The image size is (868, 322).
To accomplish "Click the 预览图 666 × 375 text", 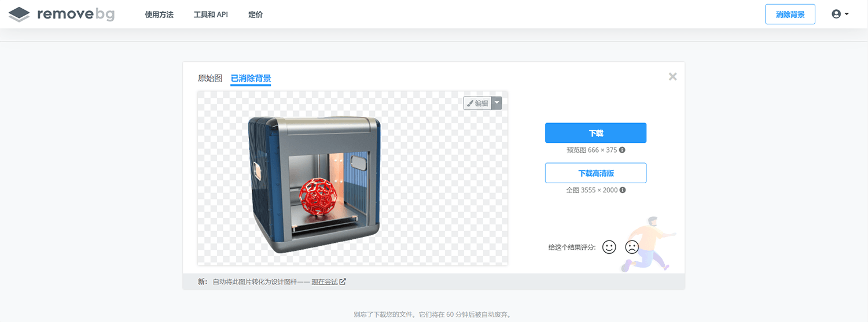I will click(592, 150).
